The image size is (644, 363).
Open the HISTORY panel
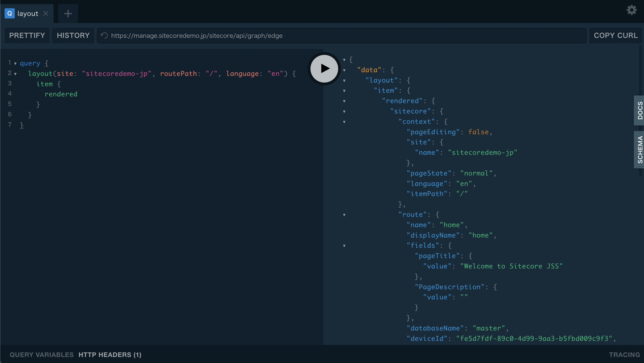click(73, 36)
